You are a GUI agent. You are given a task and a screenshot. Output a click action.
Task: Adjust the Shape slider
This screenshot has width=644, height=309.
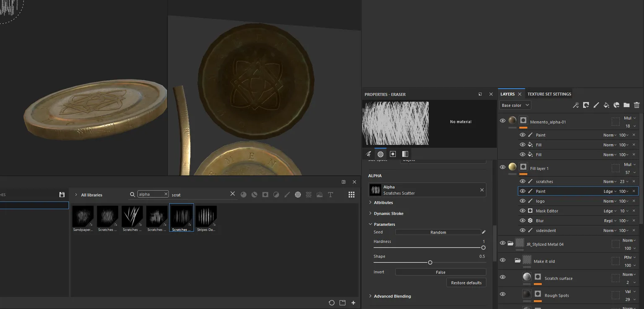point(430,262)
